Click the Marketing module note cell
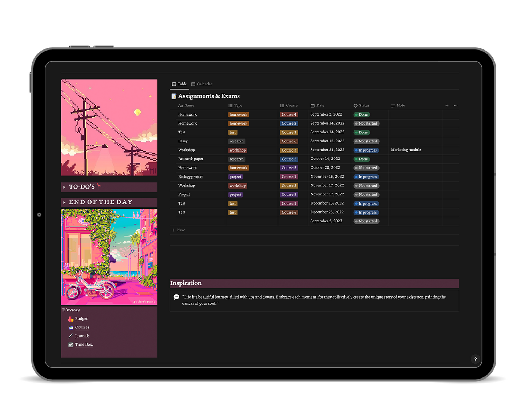 pos(406,150)
